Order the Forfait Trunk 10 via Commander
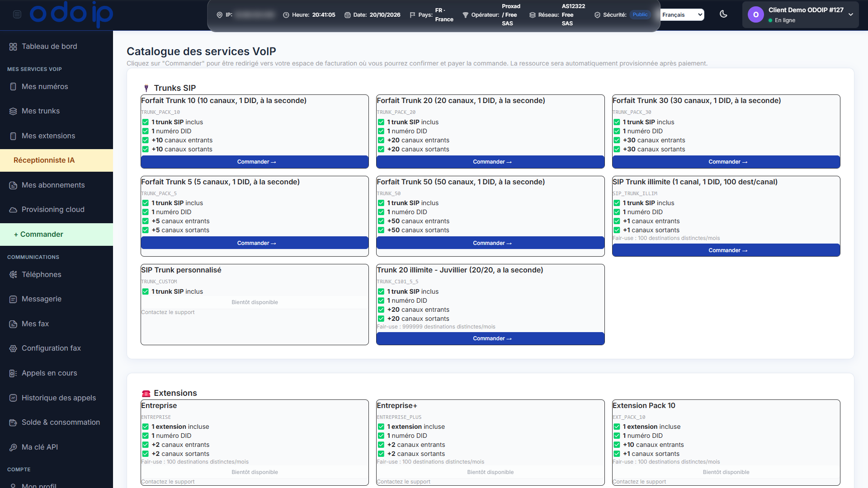 tap(255, 162)
